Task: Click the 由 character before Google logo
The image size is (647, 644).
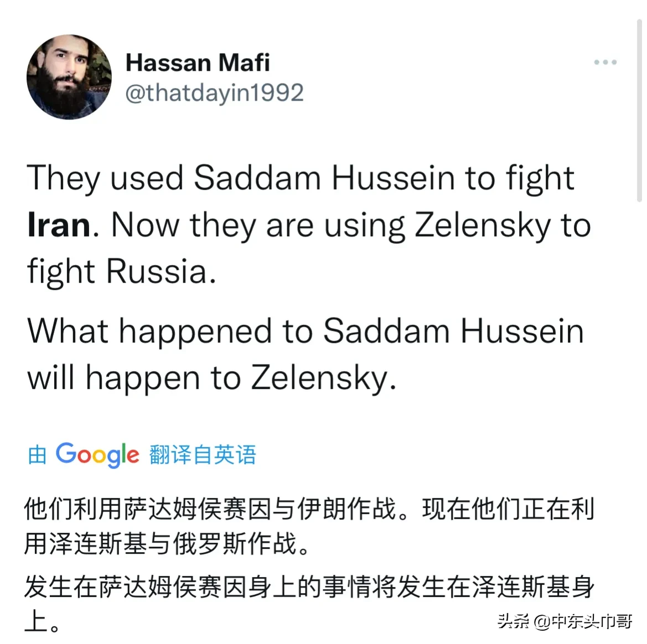Action: (37, 455)
